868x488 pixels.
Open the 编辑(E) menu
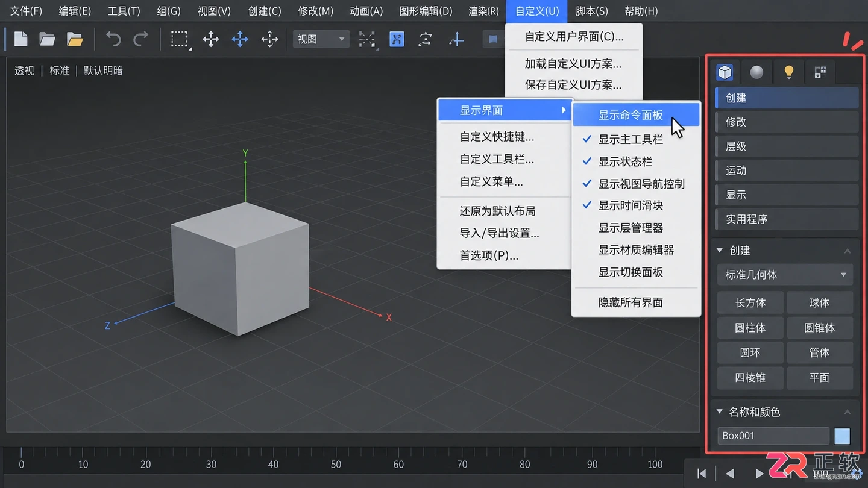pyautogui.click(x=75, y=11)
